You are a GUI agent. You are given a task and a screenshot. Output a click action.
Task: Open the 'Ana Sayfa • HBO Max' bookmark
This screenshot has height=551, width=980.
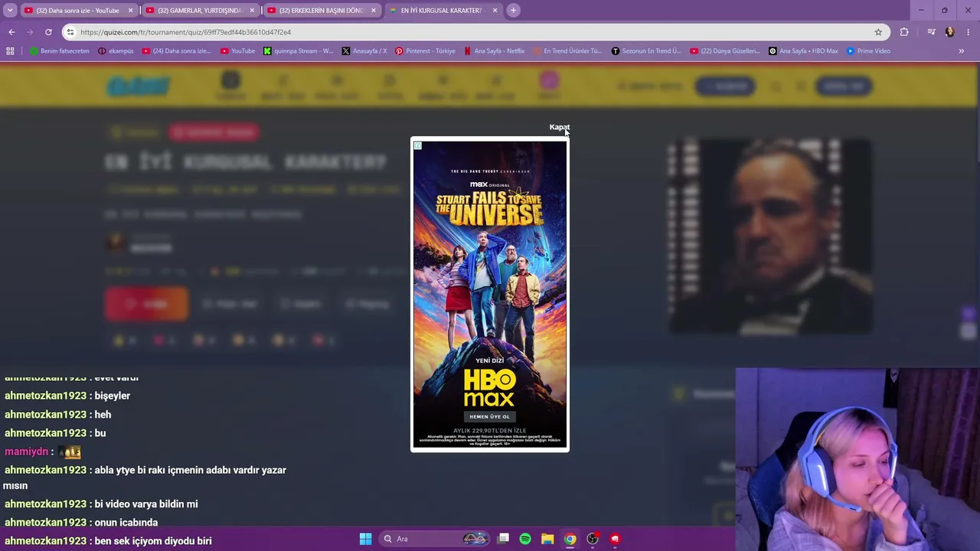pos(803,51)
